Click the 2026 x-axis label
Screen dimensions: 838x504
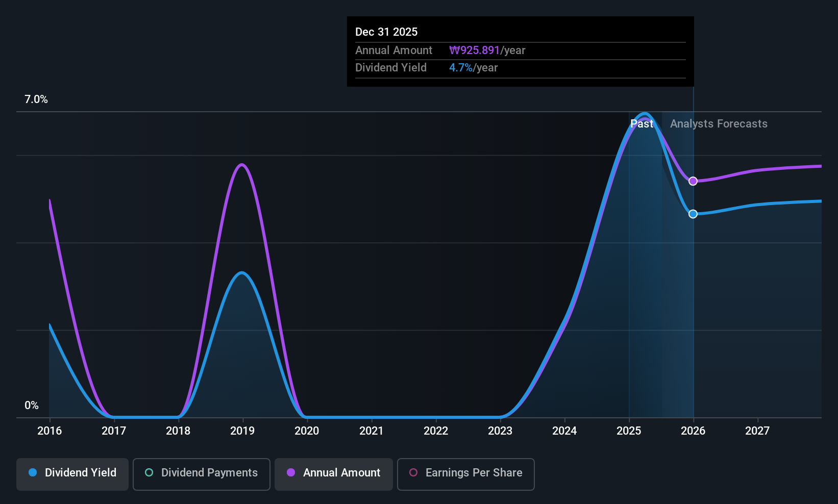pos(693,431)
